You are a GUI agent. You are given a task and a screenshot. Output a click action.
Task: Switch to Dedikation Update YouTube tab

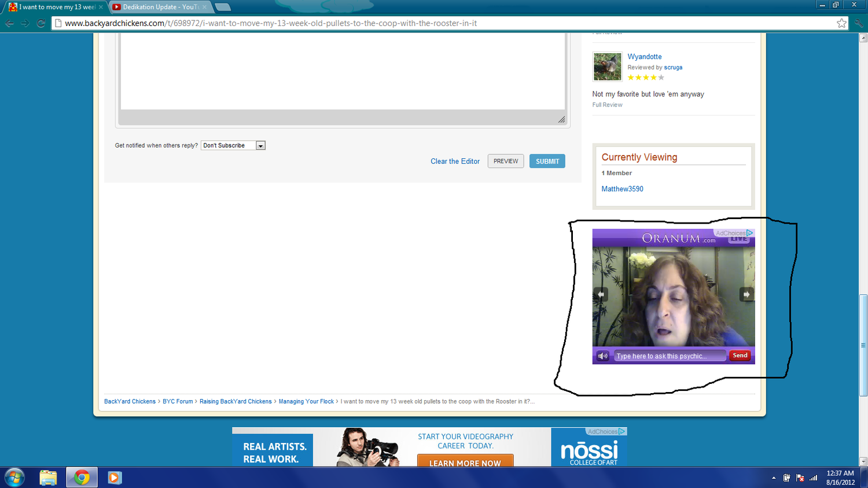pos(157,7)
